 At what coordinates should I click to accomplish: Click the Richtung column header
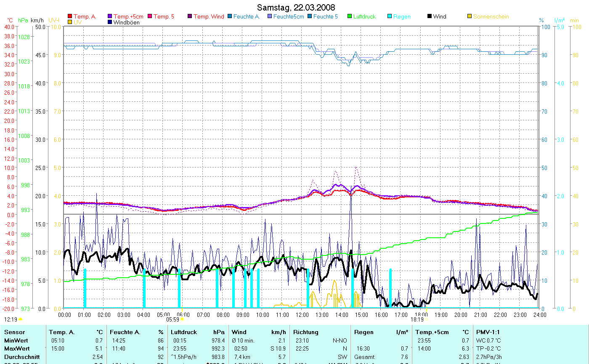[306, 332]
